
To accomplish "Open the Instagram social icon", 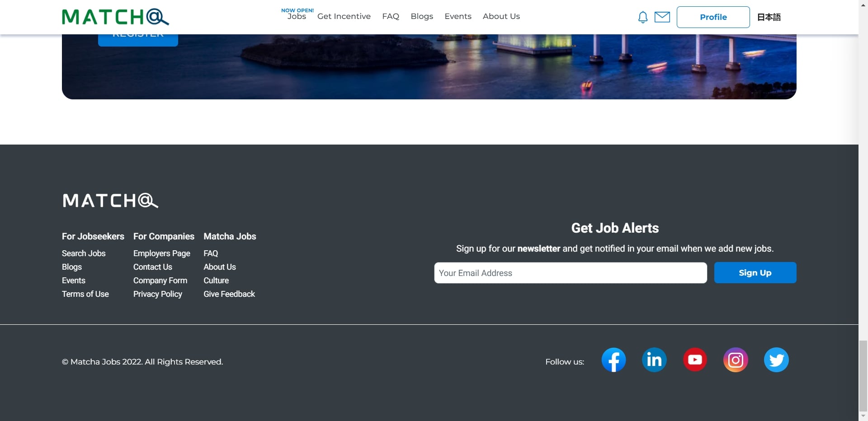I will [736, 360].
